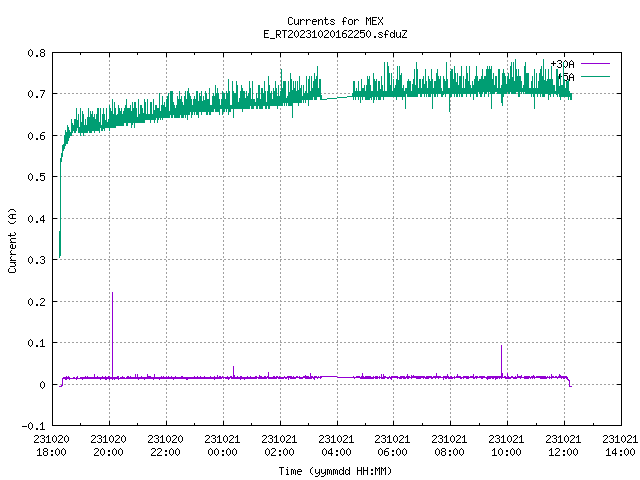Click the 231021 08:00 x-axis tick label

tap(449, 446)
